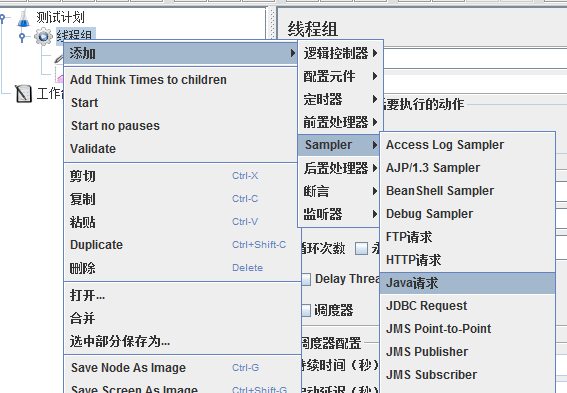This screenshot has width=567, height=393.
Task: Expand the 定时器 submenu
Action: [x=340, y=99]
